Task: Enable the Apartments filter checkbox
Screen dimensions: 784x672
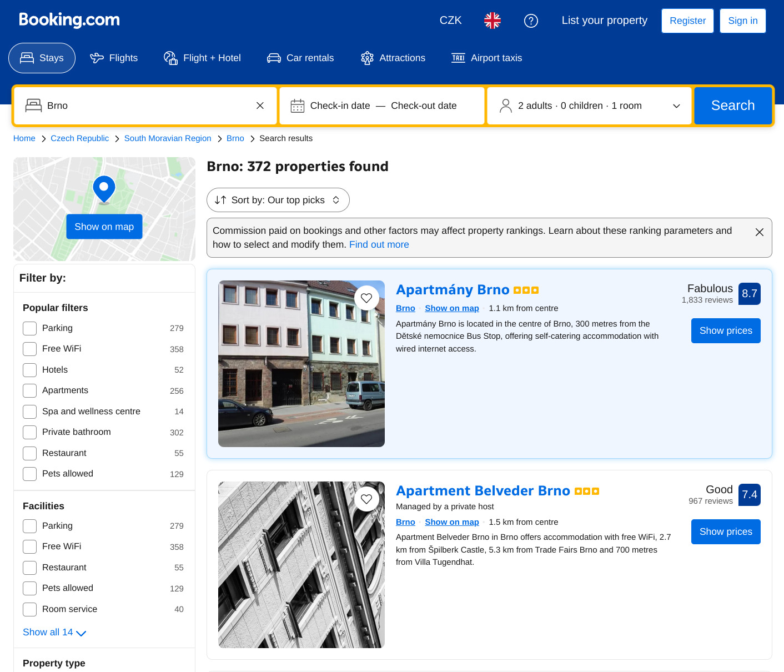Action: 30,390
